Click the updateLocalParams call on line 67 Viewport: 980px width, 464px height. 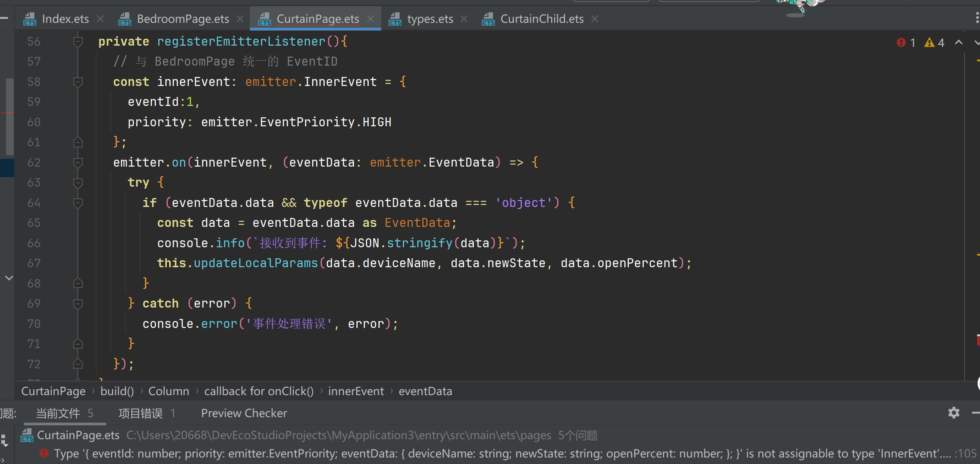[256, 263]
